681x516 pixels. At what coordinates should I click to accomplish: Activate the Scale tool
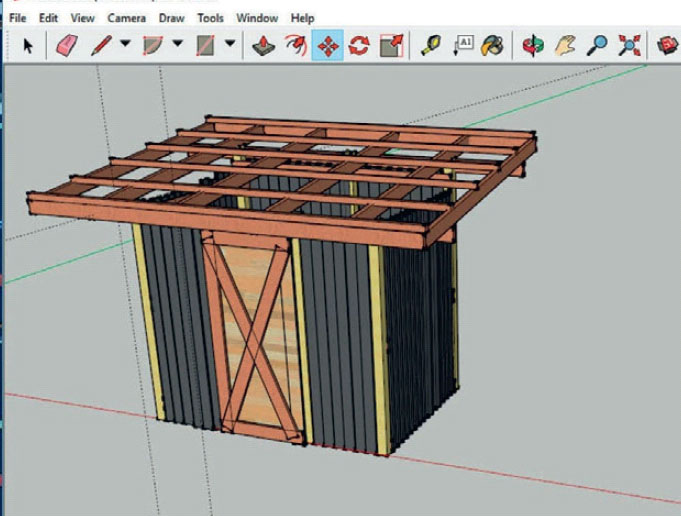[391, 45]
